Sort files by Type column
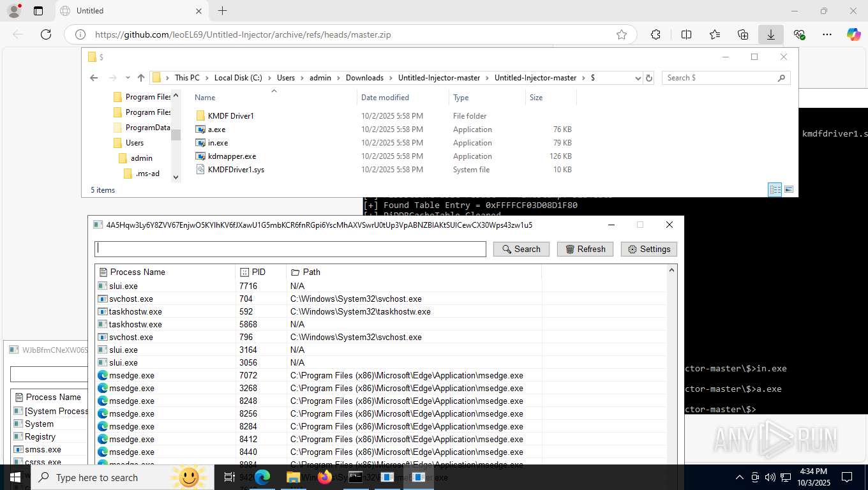The height and width of the screenshot is (490, 868). (x=487, y=98)
